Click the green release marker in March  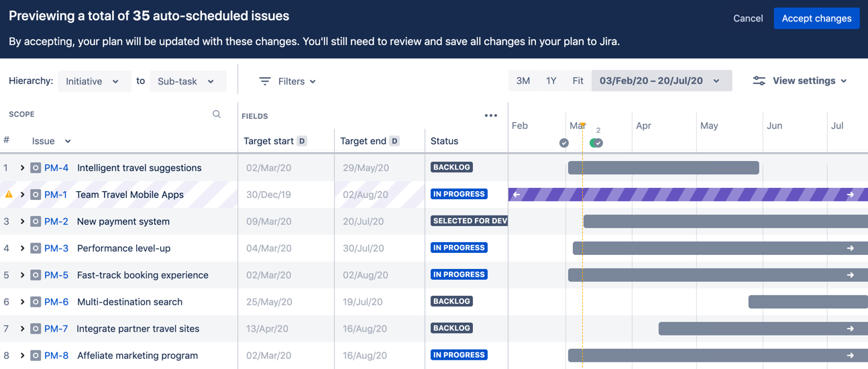(x=596, y=143)
